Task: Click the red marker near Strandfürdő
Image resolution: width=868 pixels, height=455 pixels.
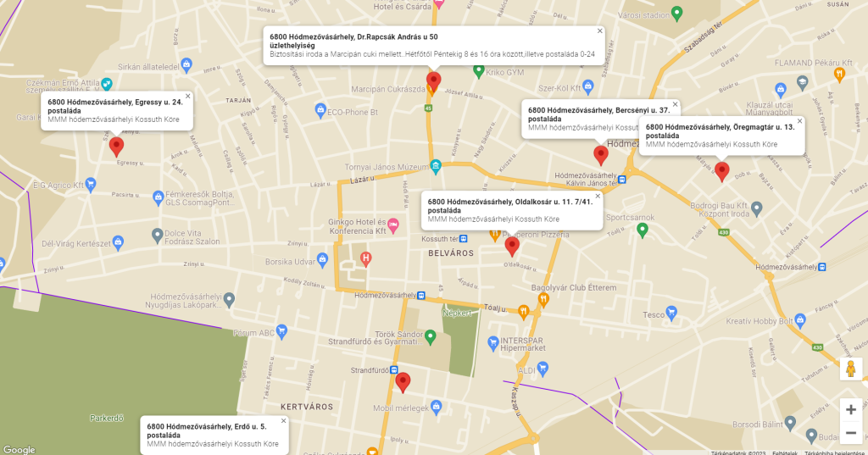Action: (403, 381)
